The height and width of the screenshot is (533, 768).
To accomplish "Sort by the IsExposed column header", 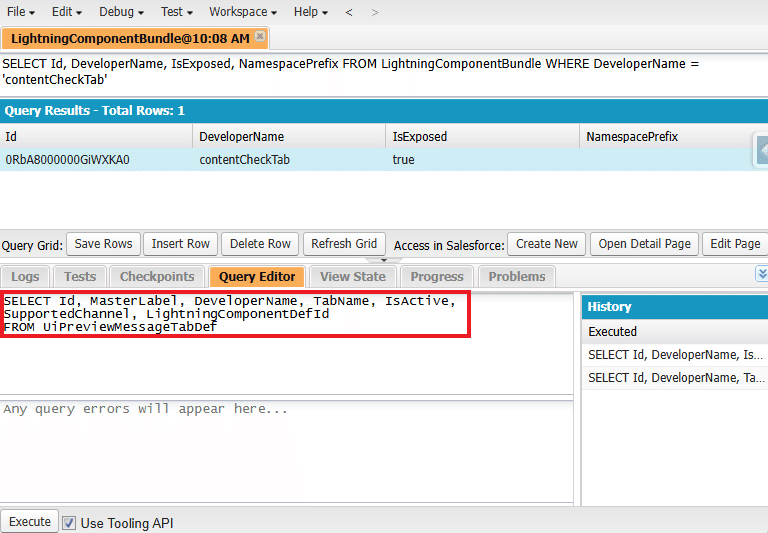I will click(482, 136).
